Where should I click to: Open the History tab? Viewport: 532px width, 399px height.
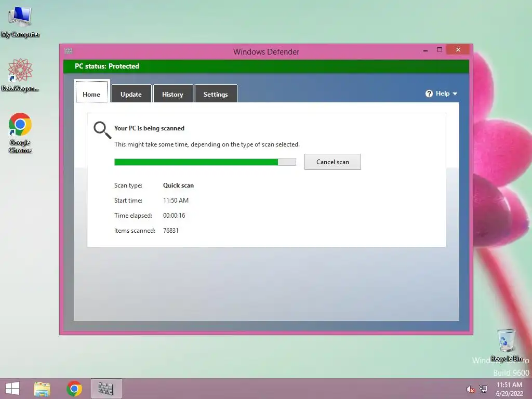[x=172, y=94]
